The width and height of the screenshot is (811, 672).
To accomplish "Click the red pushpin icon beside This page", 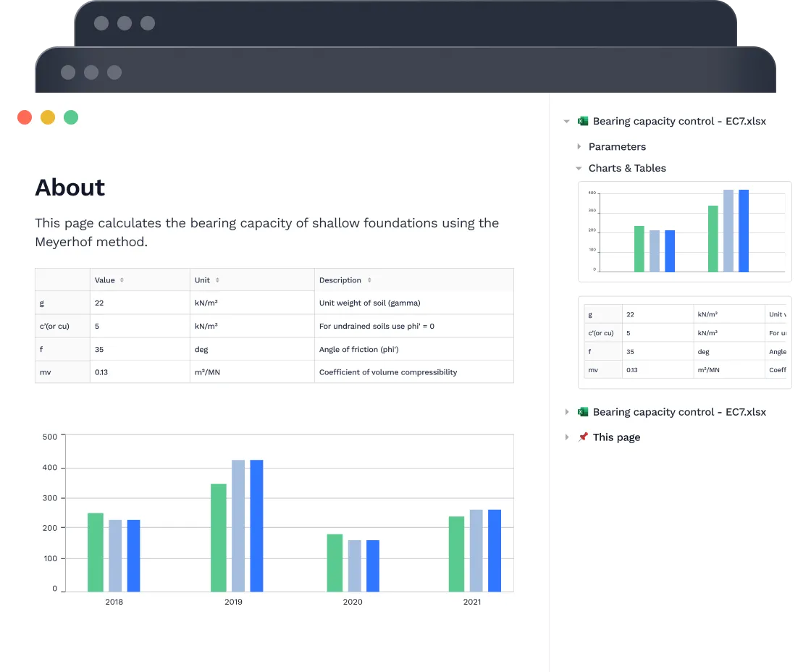I will [x=583, y=437].
